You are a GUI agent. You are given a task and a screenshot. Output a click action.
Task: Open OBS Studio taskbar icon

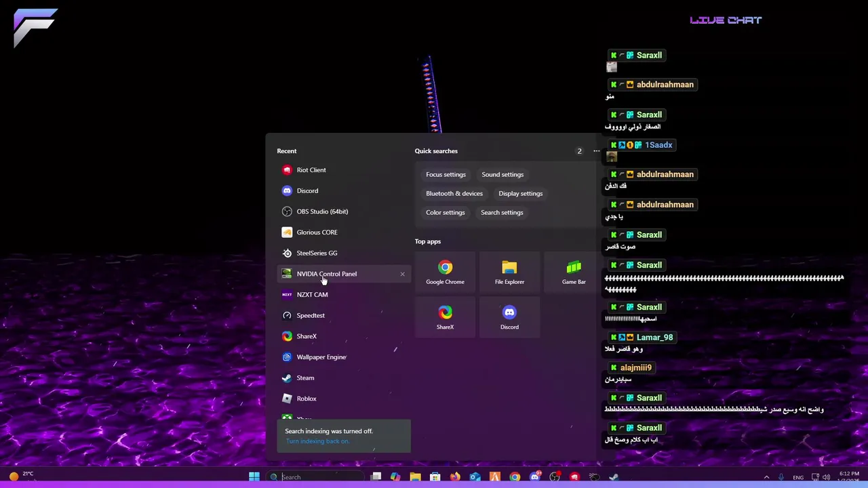point(555,477)
